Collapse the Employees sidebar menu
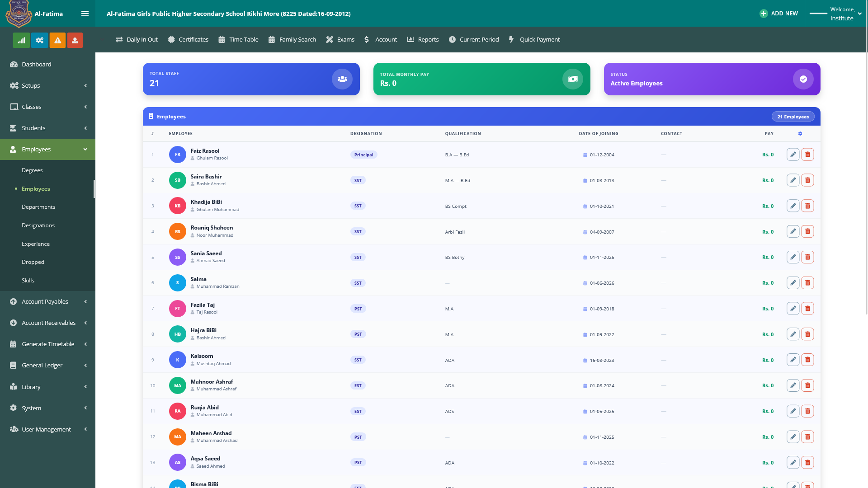The width and height of the screenshot is (868, 488). (x=47, y=149)
